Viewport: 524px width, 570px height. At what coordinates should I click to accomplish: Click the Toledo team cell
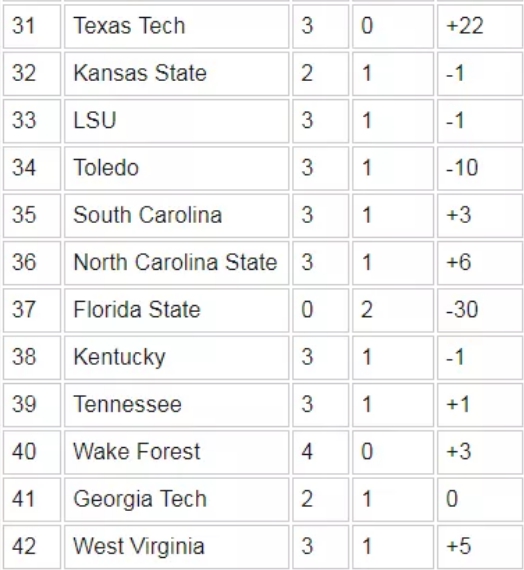click(x=176, y=168)
